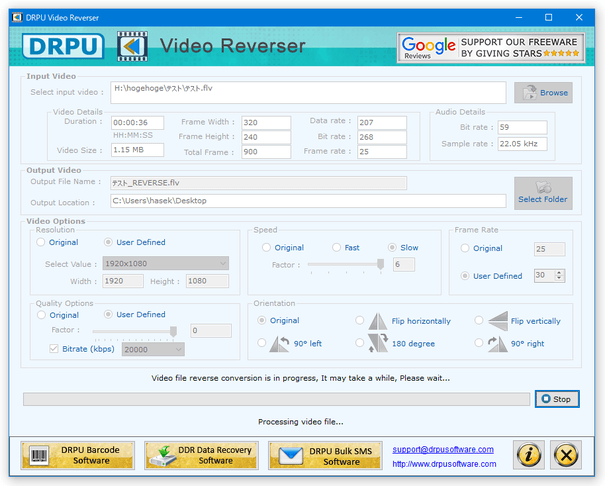
Task: Click the Data rate 207 field
Action: pyautogui.click(x=382, y=123)
